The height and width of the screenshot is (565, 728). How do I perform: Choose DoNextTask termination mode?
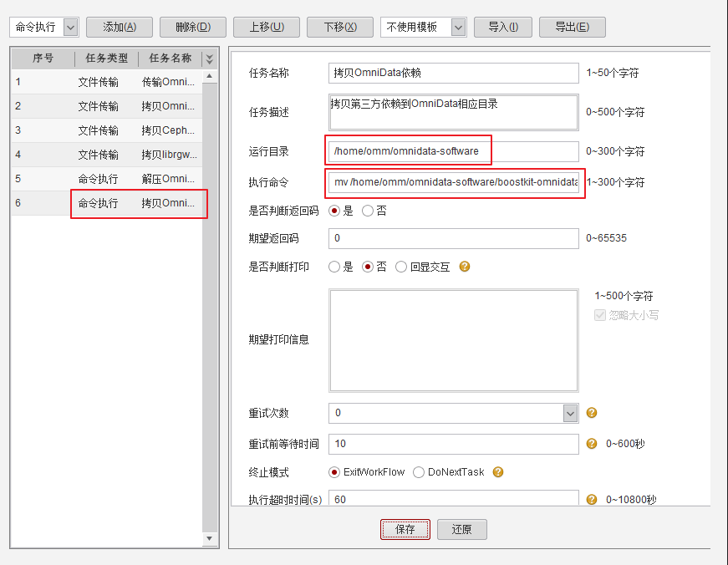pos(418,472)
